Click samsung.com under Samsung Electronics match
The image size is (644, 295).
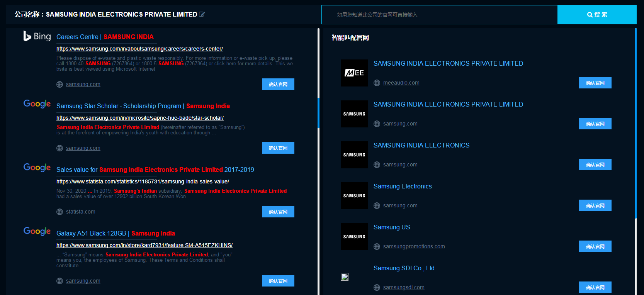[x=400, y=205]
